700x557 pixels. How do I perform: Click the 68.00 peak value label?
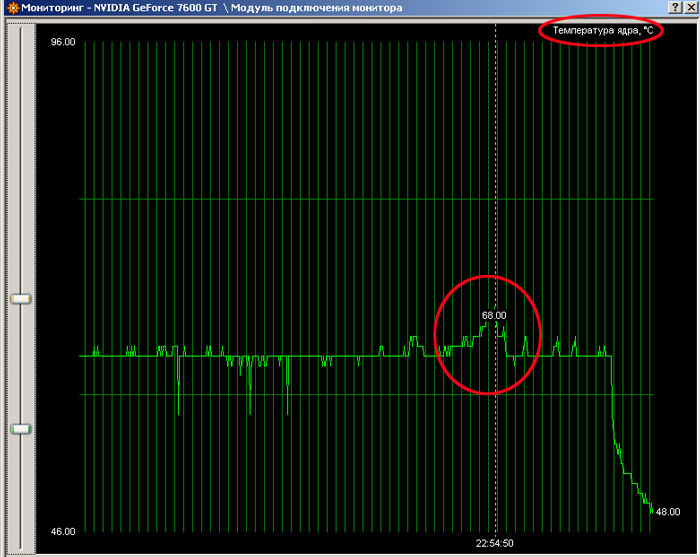coord(493,315)
